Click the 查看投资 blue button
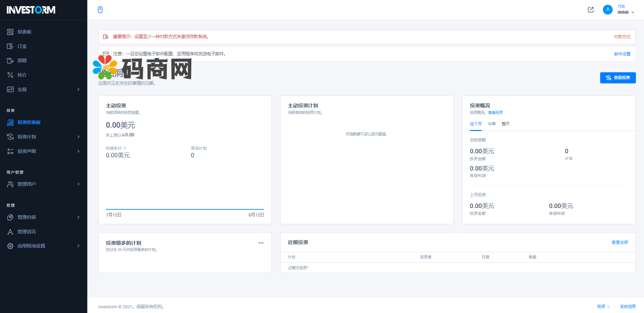This screenshot has height=313, width=644. [x=618, y=78]
